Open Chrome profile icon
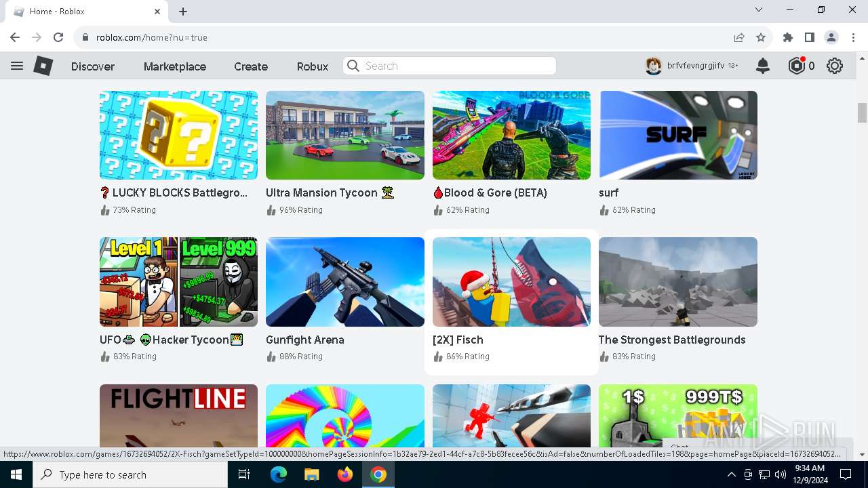Image resolution: width=868 pixels, height=488 pixels. click(831, 37)
